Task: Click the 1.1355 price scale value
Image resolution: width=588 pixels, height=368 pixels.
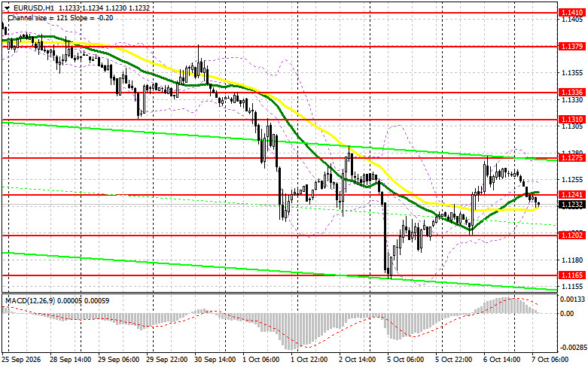Action: (x=573, y=73)
